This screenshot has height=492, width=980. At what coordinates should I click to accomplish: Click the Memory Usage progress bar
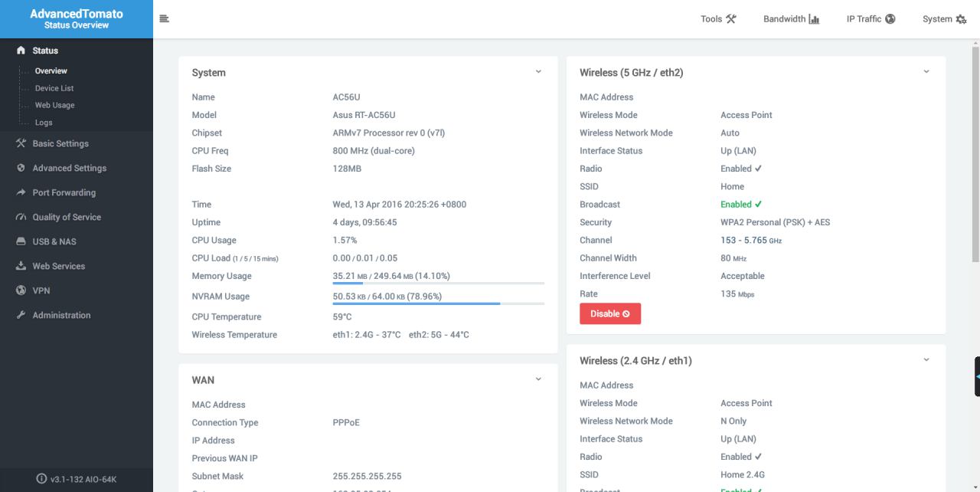438,284
